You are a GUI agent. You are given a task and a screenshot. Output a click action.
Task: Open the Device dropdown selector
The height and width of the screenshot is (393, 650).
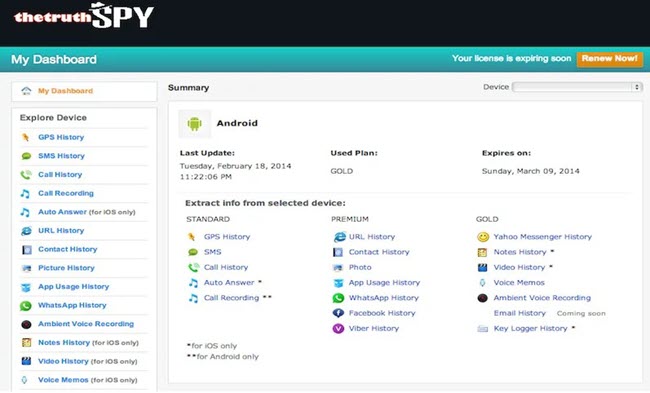(x=577, y=87)
